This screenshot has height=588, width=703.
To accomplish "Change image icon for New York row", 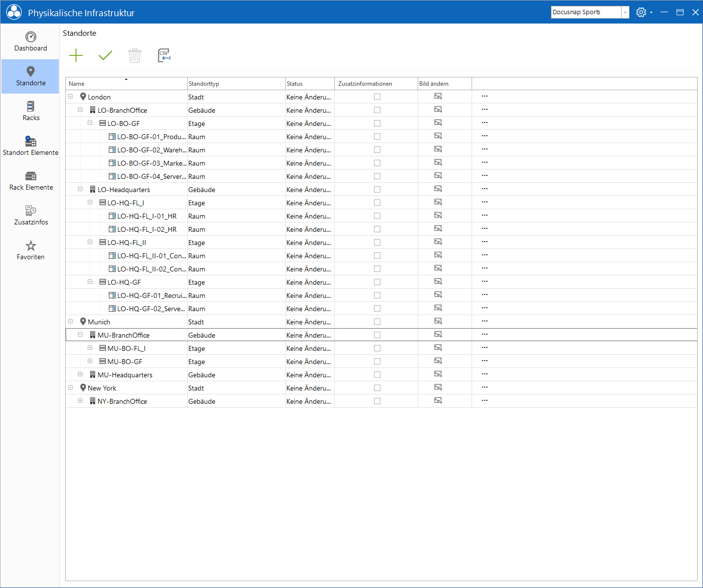I will (x=438, y=388).
